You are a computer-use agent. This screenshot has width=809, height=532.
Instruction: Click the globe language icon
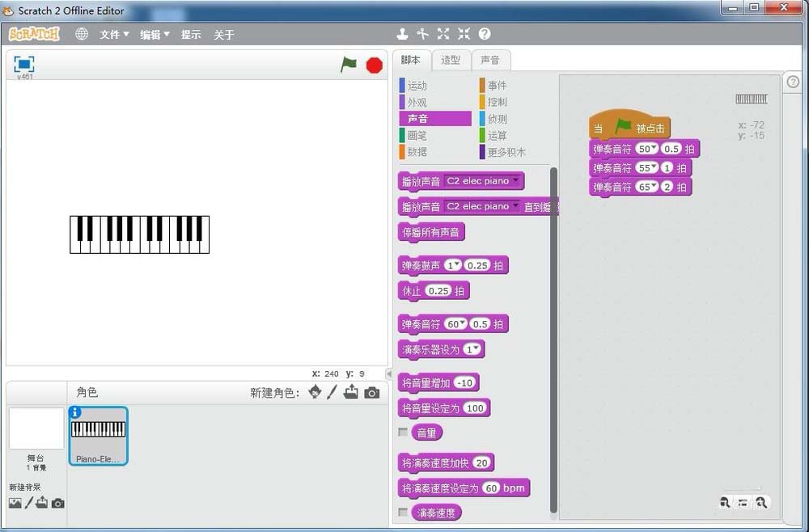[x=81, y=34]
